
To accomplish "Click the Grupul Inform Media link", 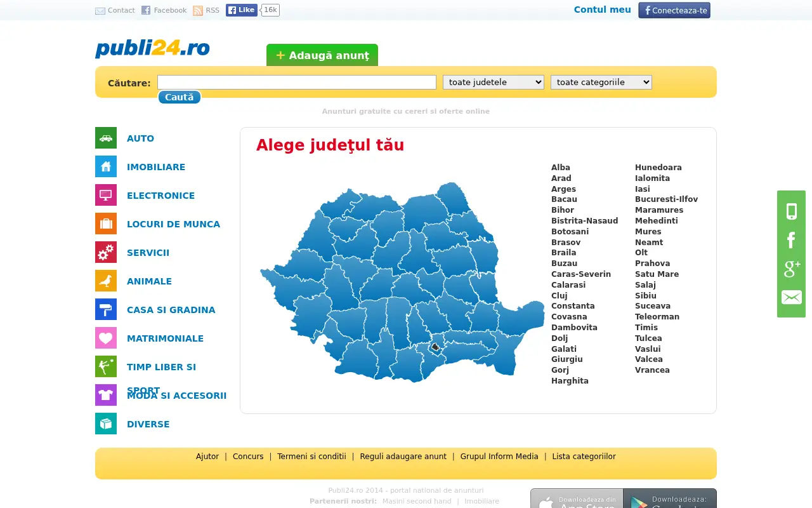I will coord(499,457).
